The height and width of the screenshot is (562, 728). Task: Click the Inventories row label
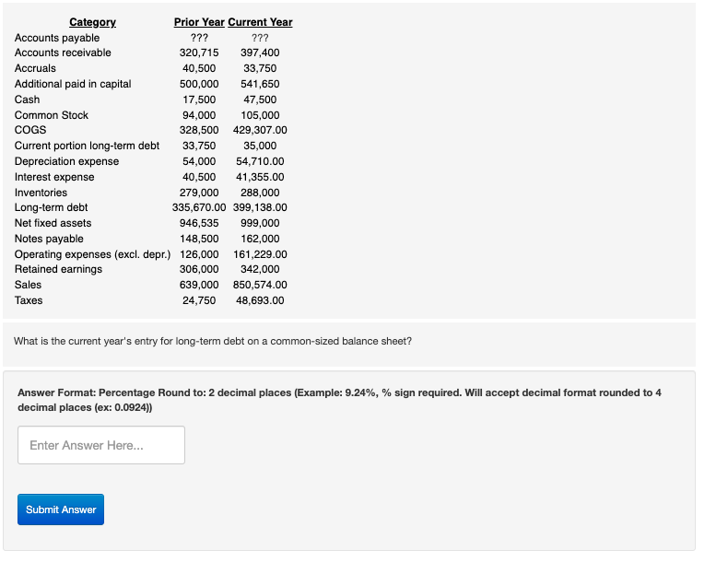coord(41,193)
